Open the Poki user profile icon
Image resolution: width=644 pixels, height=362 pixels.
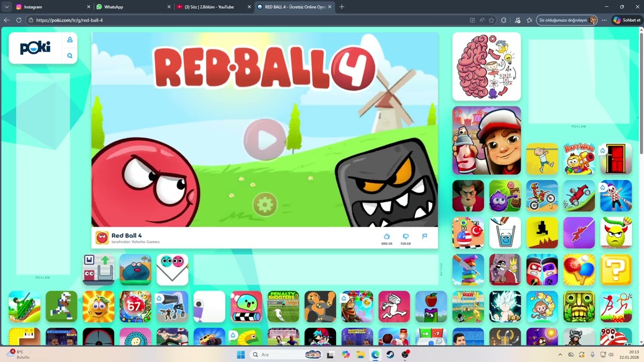point(70,40)
